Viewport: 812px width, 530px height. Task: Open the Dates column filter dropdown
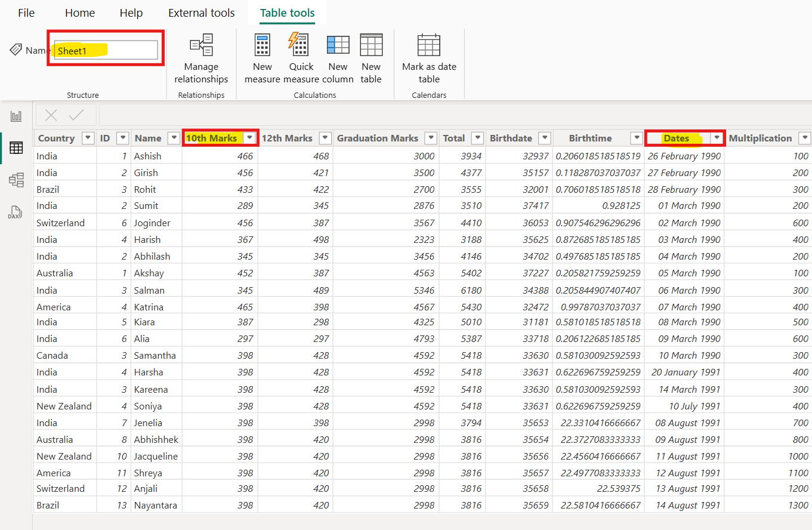click(717, 138)
